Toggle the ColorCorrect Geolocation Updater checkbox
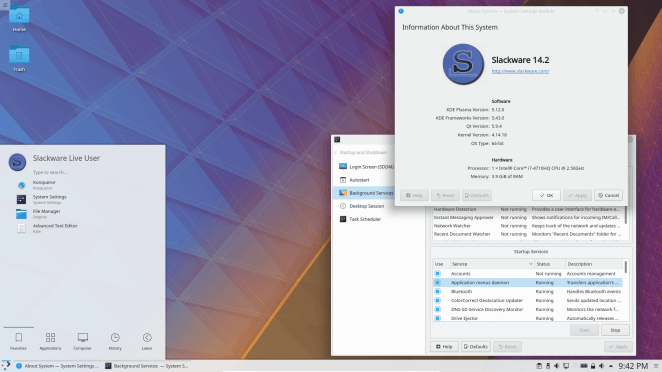 438,300
